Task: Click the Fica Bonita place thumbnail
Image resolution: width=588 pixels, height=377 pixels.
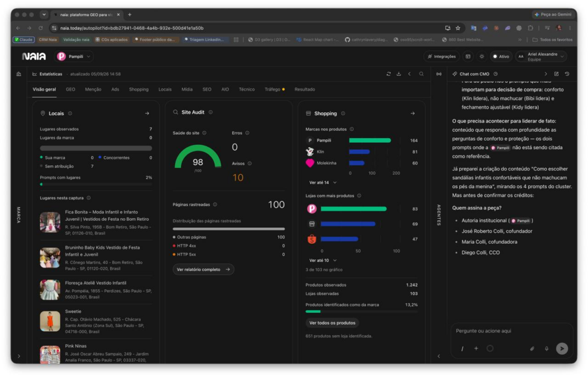Action: pyautogui.click(x=50, y=222)
